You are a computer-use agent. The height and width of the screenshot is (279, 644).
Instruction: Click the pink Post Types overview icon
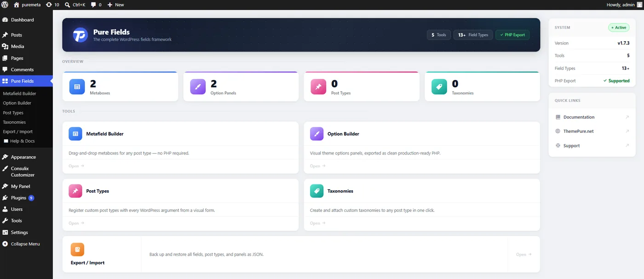318,86
